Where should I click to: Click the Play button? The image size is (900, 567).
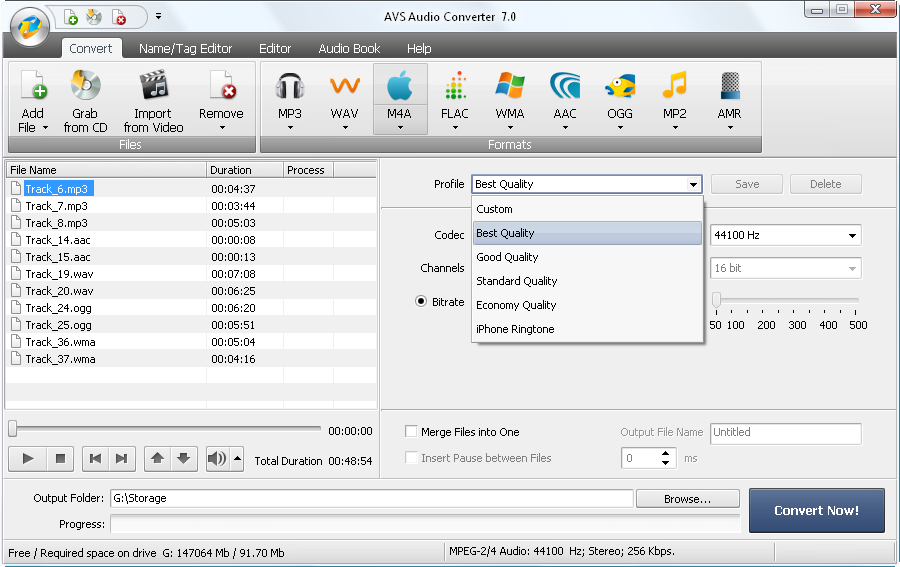28,459
